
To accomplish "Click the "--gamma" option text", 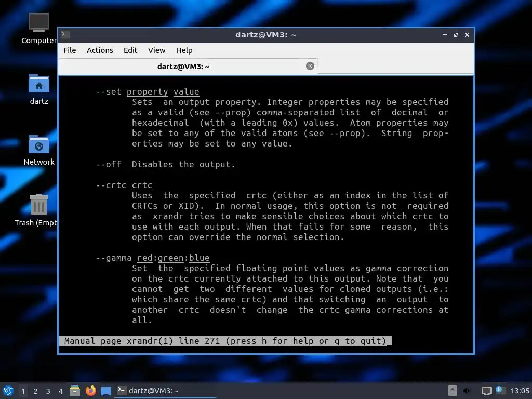I will 114,258.
